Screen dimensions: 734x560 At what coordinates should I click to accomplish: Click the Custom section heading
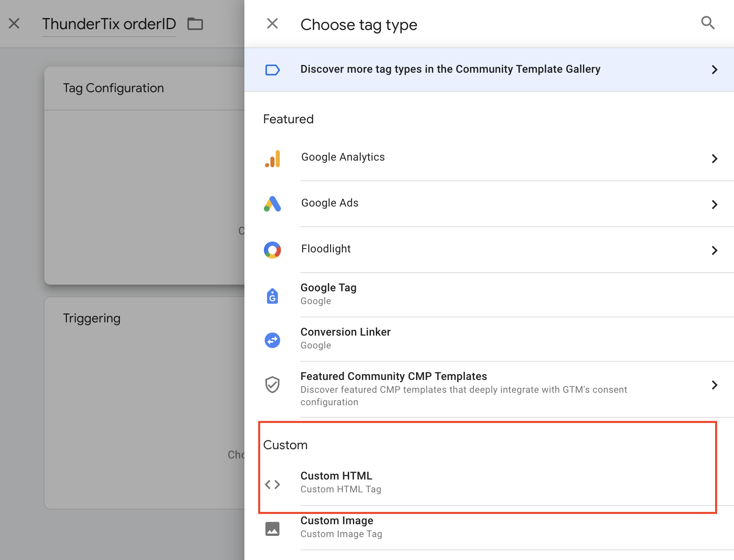[285, 445]
